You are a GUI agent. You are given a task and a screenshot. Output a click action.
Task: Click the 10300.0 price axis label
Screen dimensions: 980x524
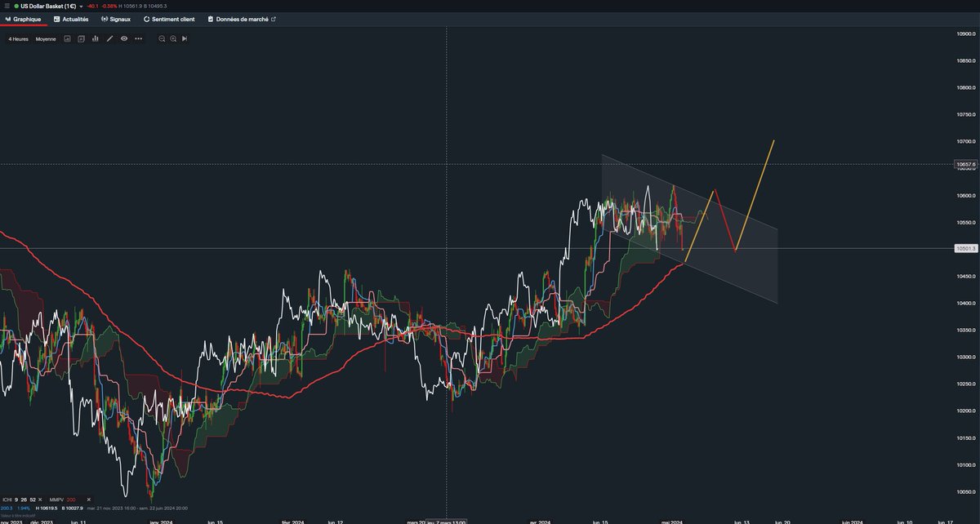966,357
